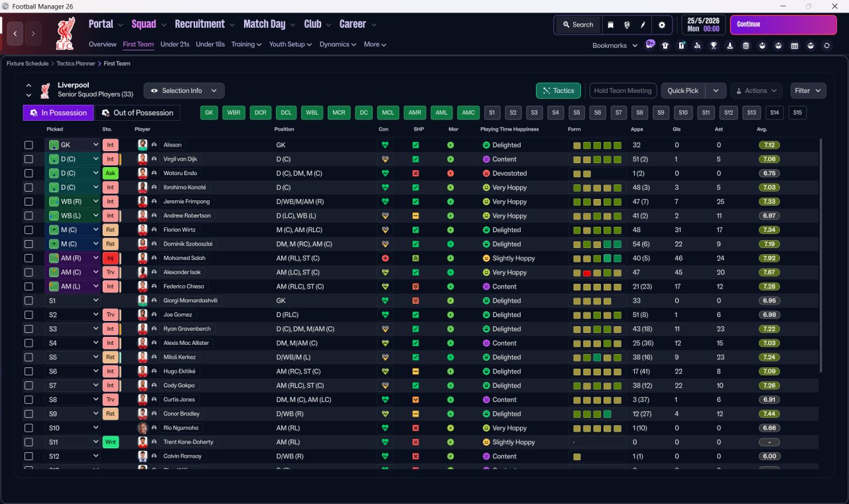This screenshot has height=504, width=849.
Task: Open the calendar bookmark shortcut icon
Action: (x=794, y=46)
